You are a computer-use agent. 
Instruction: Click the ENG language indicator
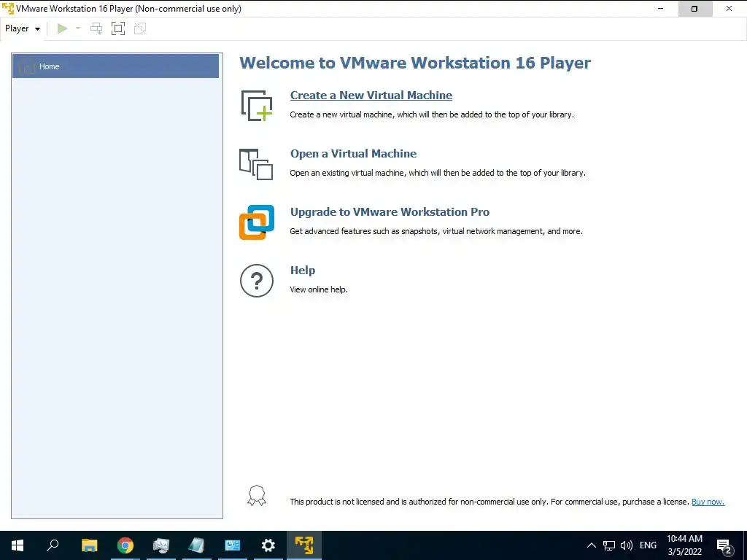click(648, 545)
